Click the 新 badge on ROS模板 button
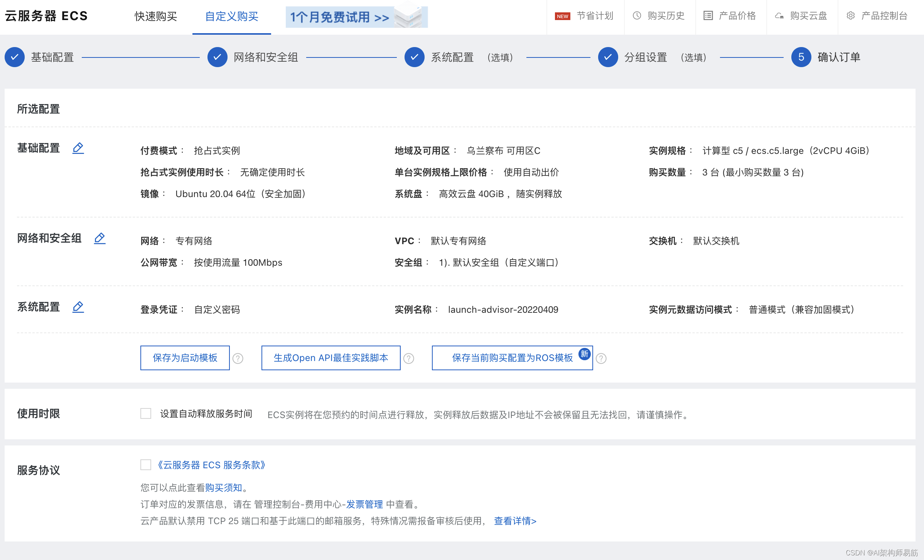The width and height of the screenshot is (924, 560). (585, 354)
